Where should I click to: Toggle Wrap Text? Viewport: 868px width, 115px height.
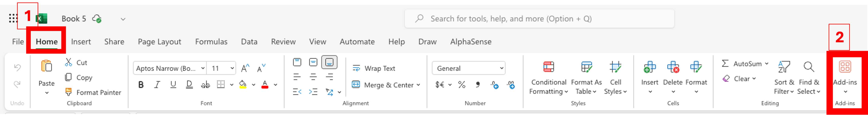373,68
